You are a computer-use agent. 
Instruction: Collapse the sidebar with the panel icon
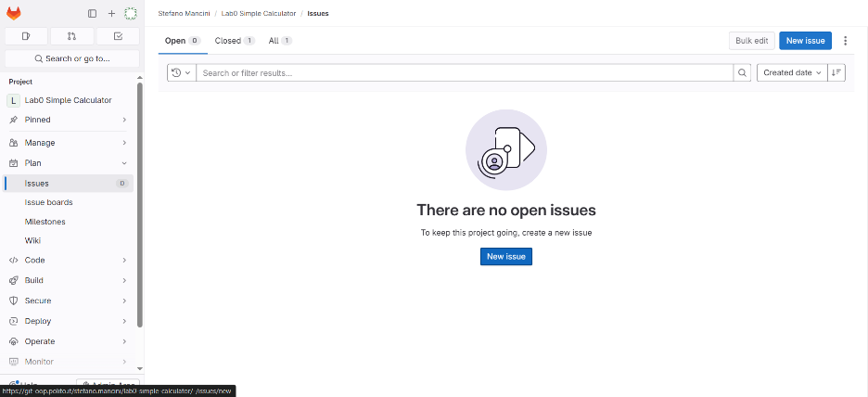(92, 14)
